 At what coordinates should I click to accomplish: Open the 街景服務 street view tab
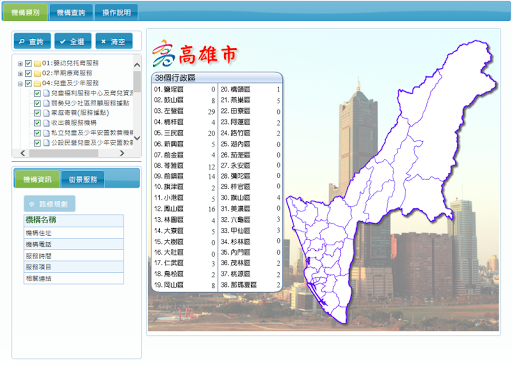pyautogui.click(x=83, y=179)
